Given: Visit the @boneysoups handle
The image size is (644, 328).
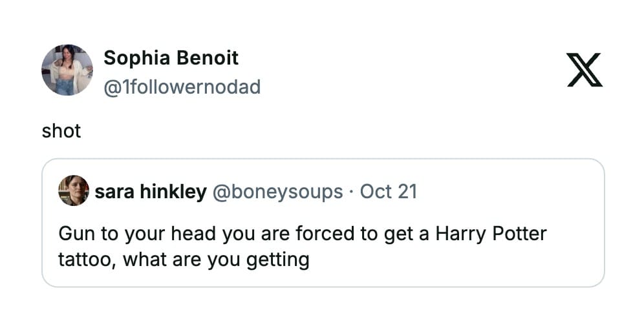Looking at the screenshot, I should 277,192.
